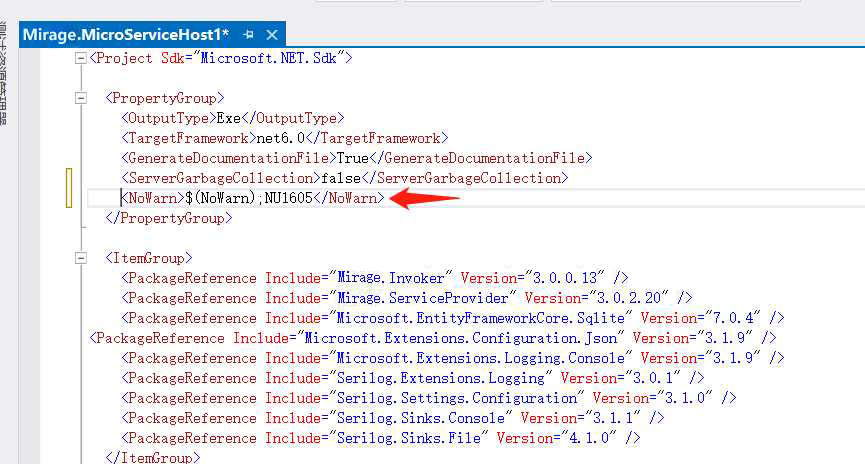Click the closing PropertyGroup tag
Screen dimensions: 865x464
click(x=169, y=218)
